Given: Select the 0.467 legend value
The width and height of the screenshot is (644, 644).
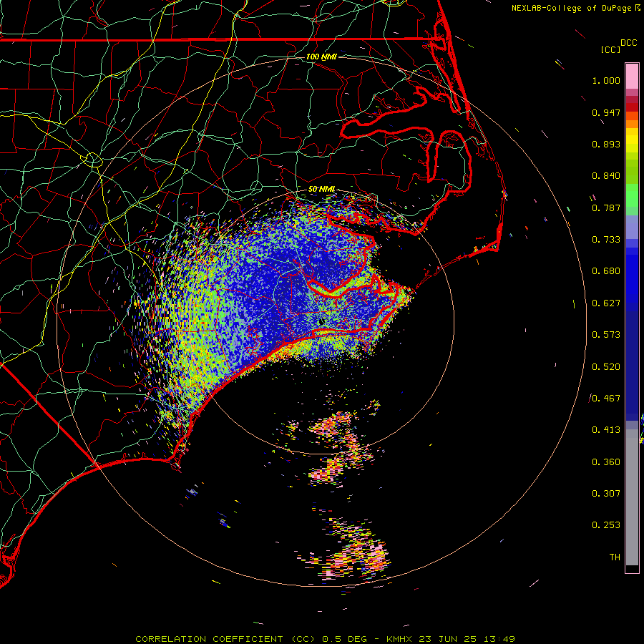Looking at the screenshot, I should pyautogui.click(x=606, y=399).
